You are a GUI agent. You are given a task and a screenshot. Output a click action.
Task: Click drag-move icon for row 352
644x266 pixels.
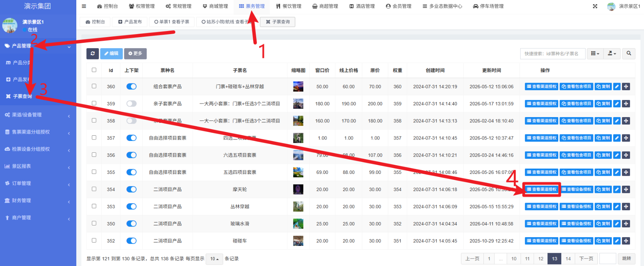[626, 241]
